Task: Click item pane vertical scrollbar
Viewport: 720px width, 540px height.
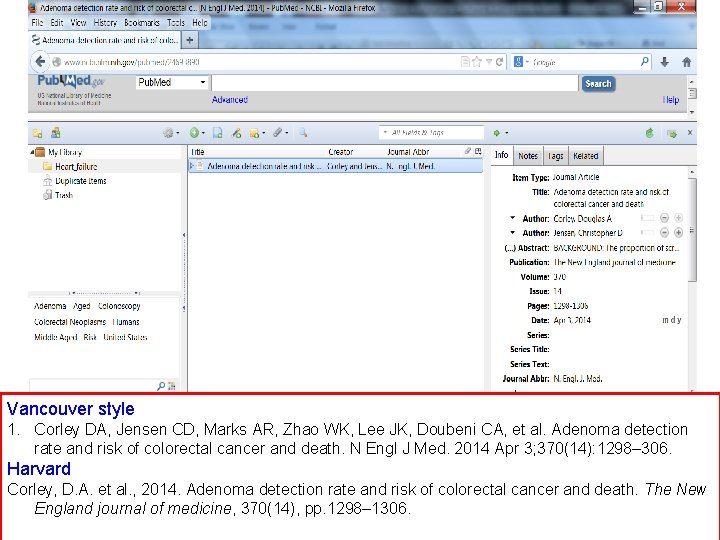Action: pyautogui.click(x=692, y=230)
